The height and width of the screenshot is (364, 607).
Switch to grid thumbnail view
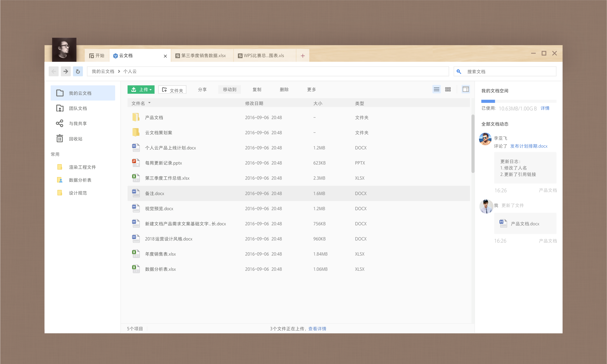(448, 89)
